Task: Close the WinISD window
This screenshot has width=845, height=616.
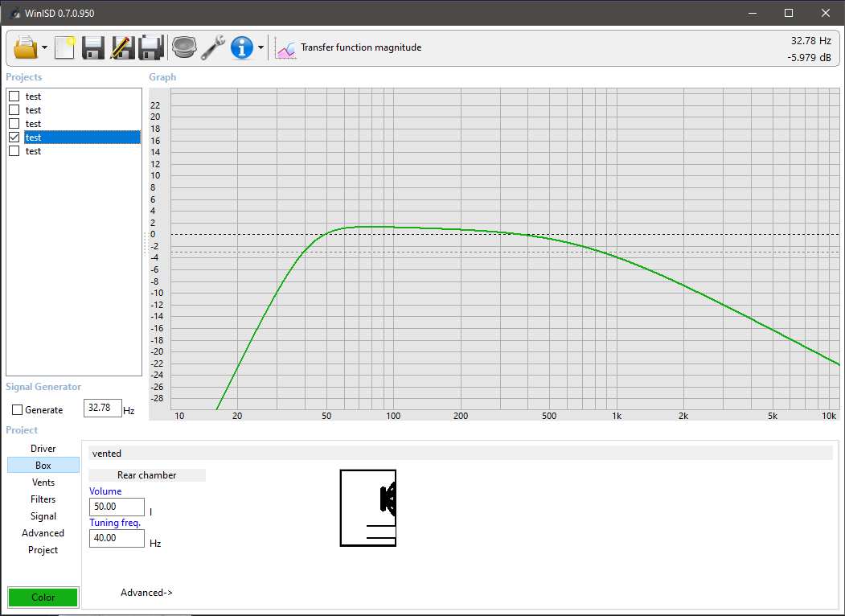Action: (826, 13)
